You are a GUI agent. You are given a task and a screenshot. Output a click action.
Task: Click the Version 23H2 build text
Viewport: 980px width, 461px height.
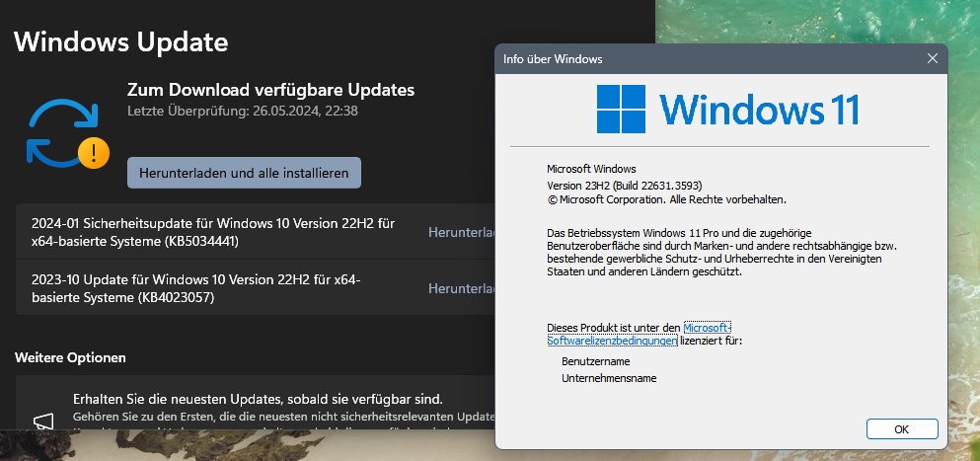(x=625, y=186)
